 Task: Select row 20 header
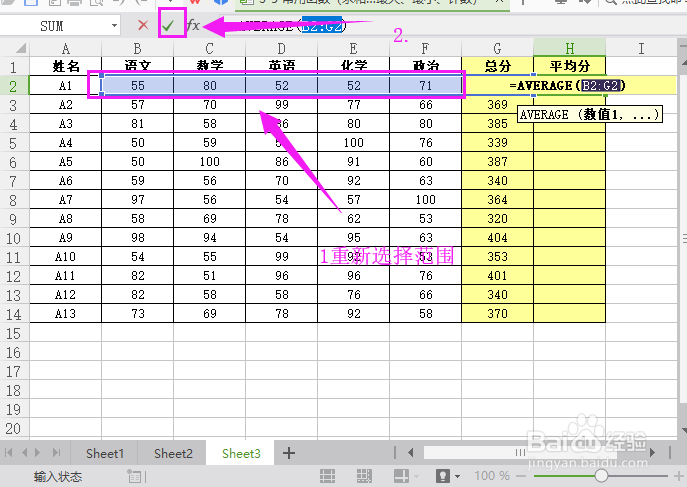(14, 428)
